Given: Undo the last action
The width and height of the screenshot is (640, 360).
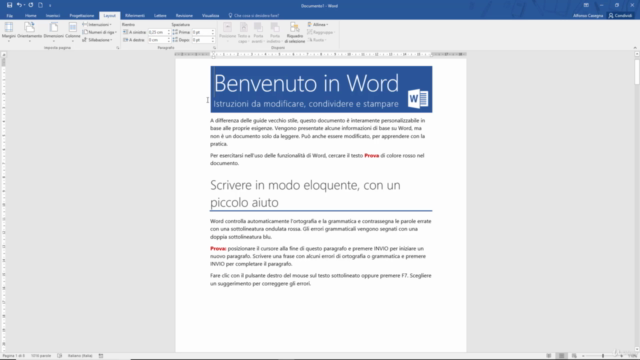Looking at the screenshot, I should click(18, 5).
